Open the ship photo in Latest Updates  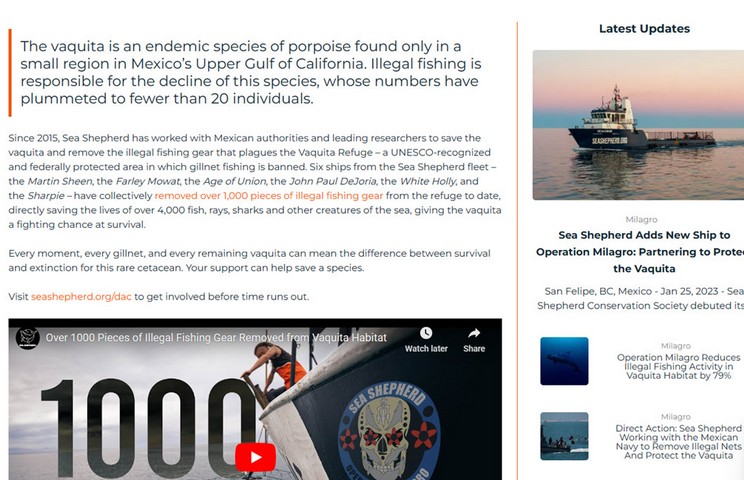point(638,125)
